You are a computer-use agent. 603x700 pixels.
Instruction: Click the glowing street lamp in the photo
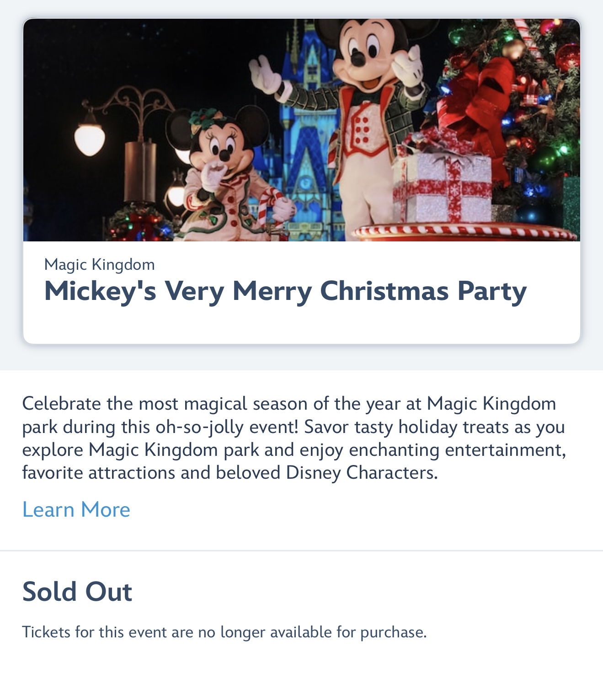coord(90,138)
